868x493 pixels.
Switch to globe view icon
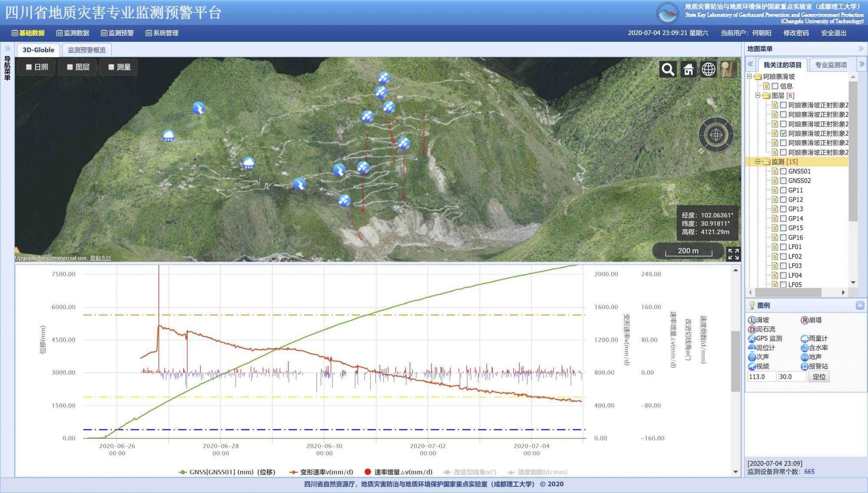(708, 69)
